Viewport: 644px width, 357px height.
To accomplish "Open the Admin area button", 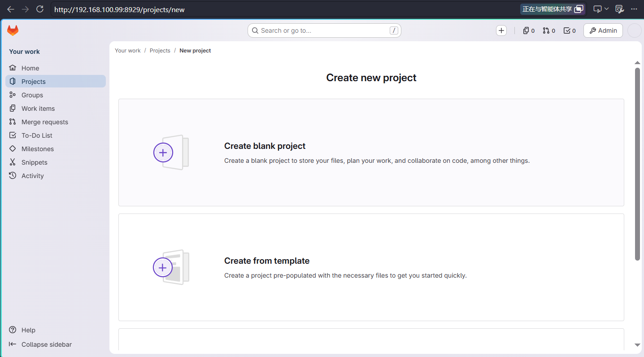I will 603,30.
